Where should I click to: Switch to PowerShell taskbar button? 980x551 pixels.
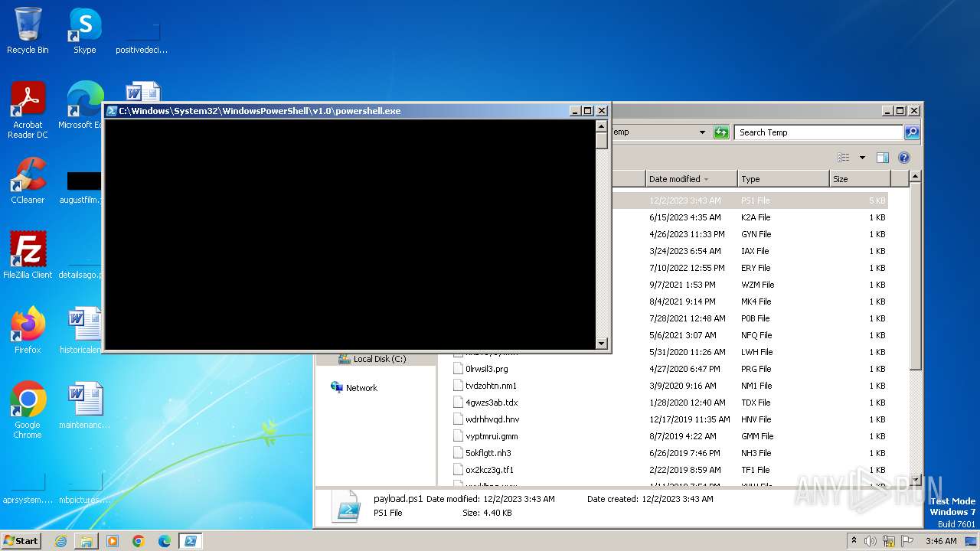(191, 541)
